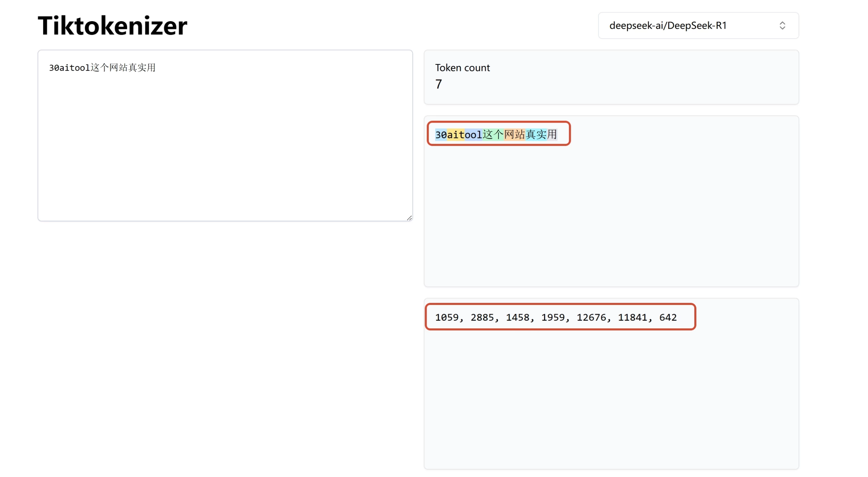The image size is (868, 477).
Task: Click token ID 642
Action: coord(668,318)
